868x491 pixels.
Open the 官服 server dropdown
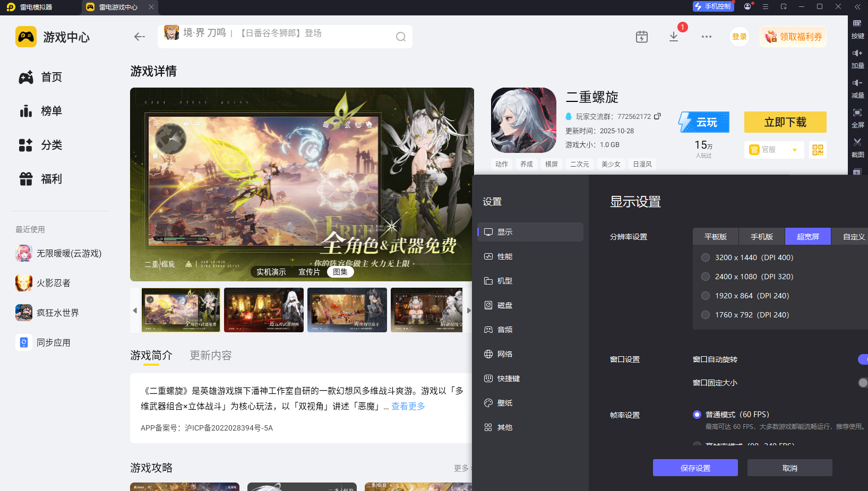click(774, 150)
